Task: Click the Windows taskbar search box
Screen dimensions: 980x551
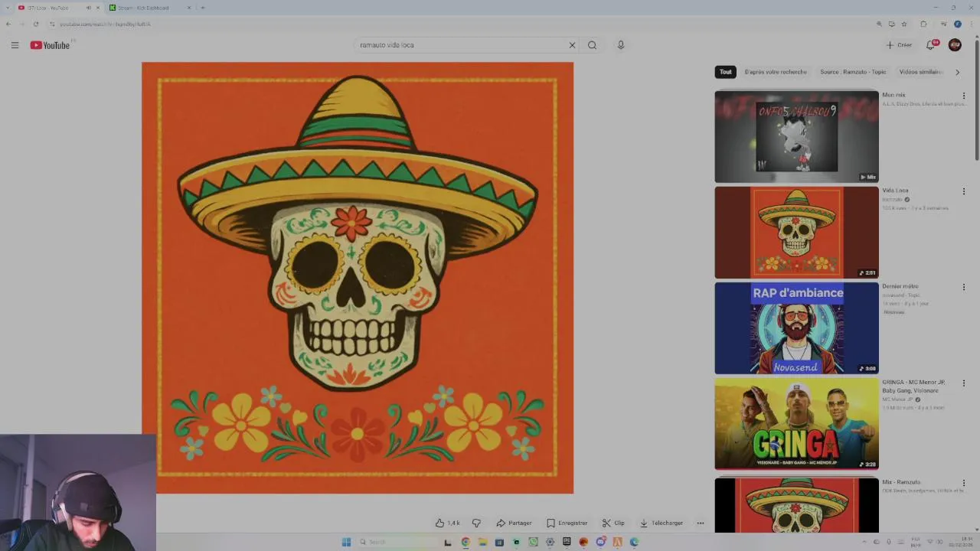Action: (x=397, y=542)
